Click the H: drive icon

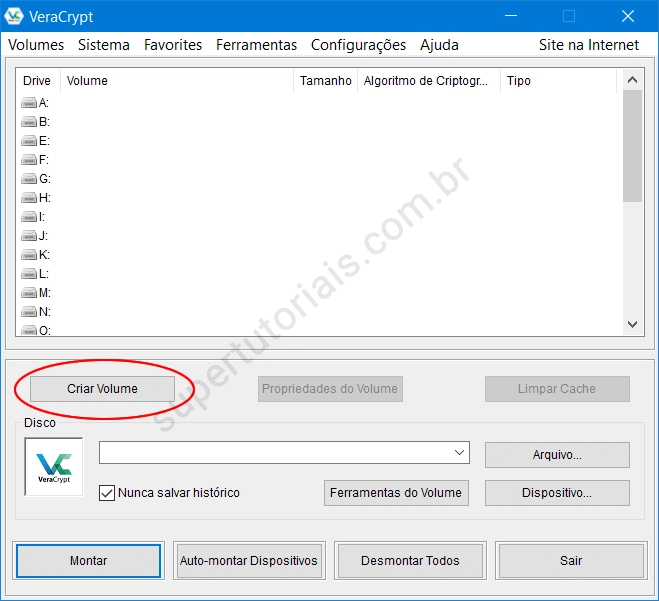click(x=29, y=198)
